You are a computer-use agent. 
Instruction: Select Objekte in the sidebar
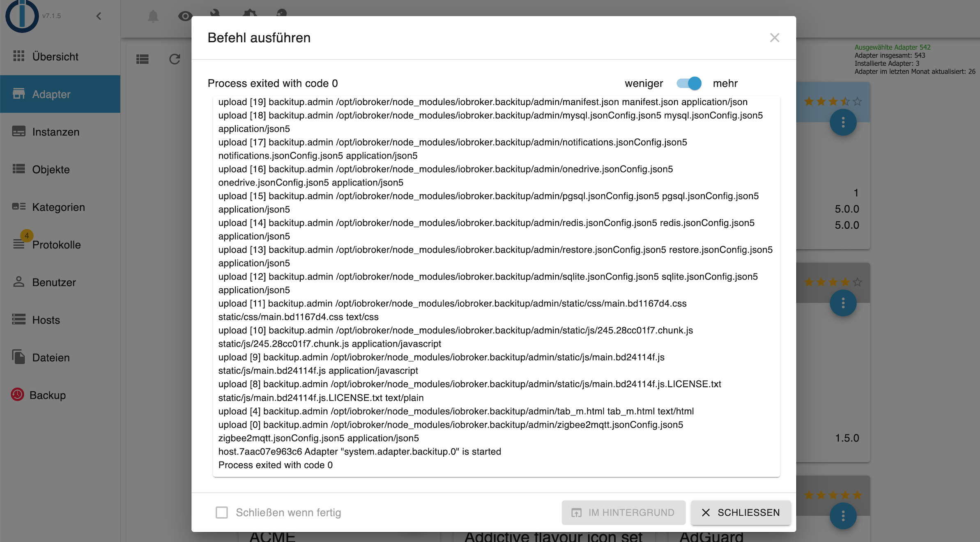click(x=51, y=170)
